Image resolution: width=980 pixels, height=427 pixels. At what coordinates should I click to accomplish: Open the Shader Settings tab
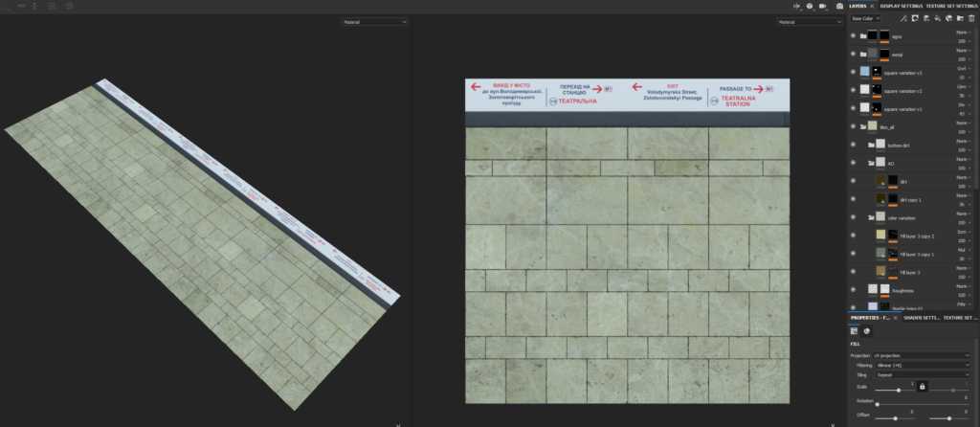coord(921,317)
